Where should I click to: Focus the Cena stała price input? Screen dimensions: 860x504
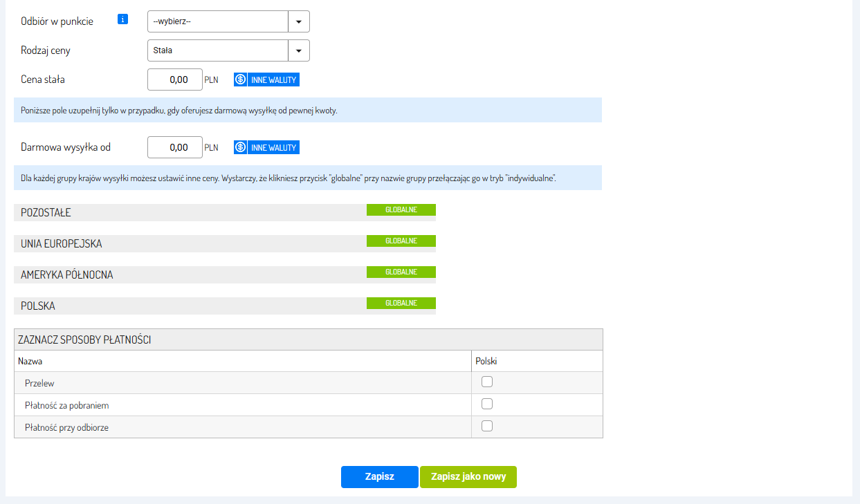[x=175, y=80]
